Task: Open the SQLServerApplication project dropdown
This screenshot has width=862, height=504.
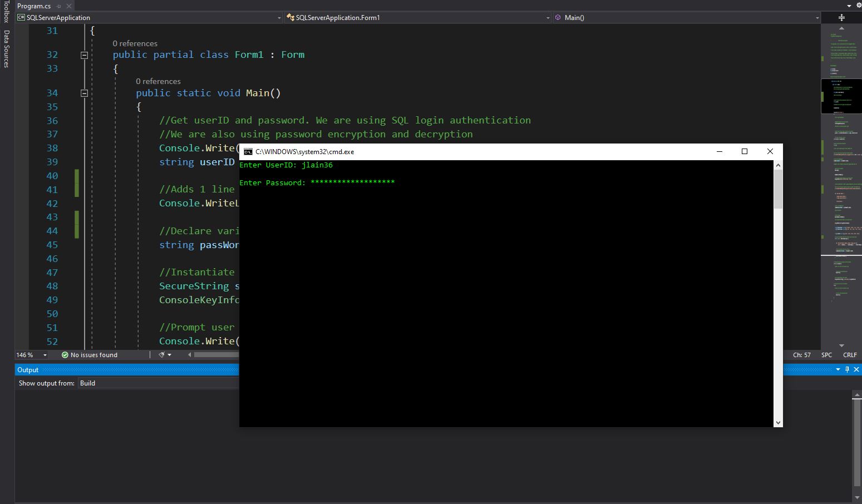Action: coord(150,17)
